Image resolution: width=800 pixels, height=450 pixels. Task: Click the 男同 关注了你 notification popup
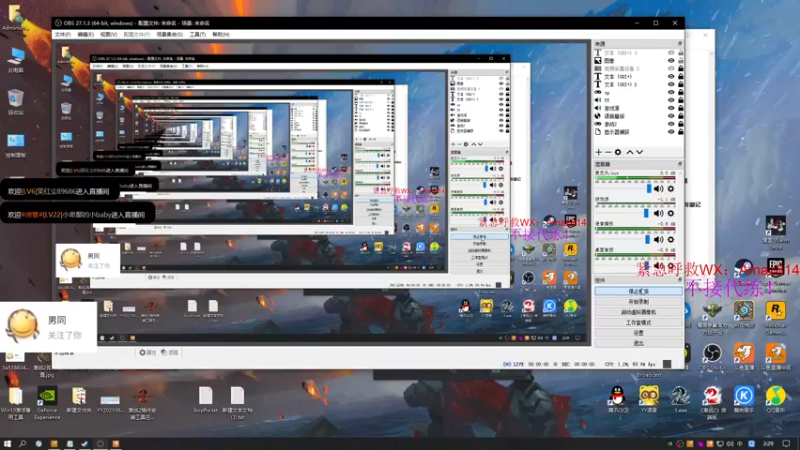[x=48, y=327]
